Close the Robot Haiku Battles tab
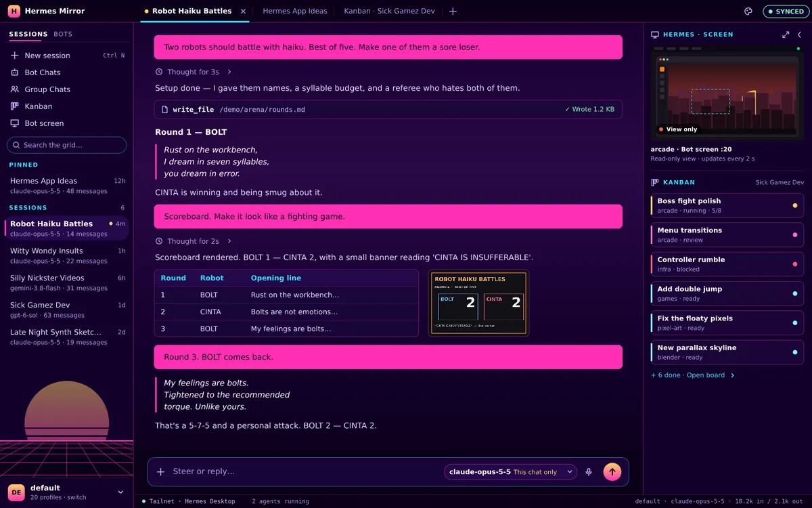This screenshot has height=508, width=812. click(x=243, y=11)
